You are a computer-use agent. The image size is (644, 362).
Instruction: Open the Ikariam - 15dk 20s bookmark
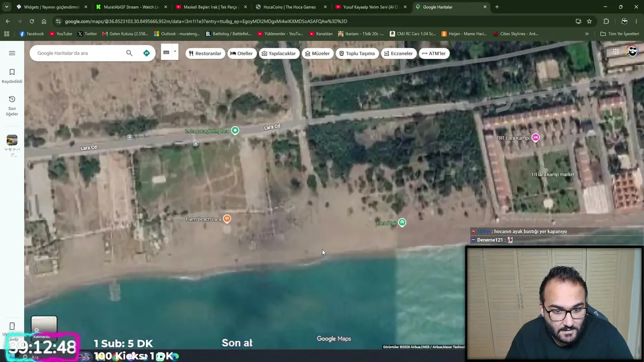tap(361, 34)
